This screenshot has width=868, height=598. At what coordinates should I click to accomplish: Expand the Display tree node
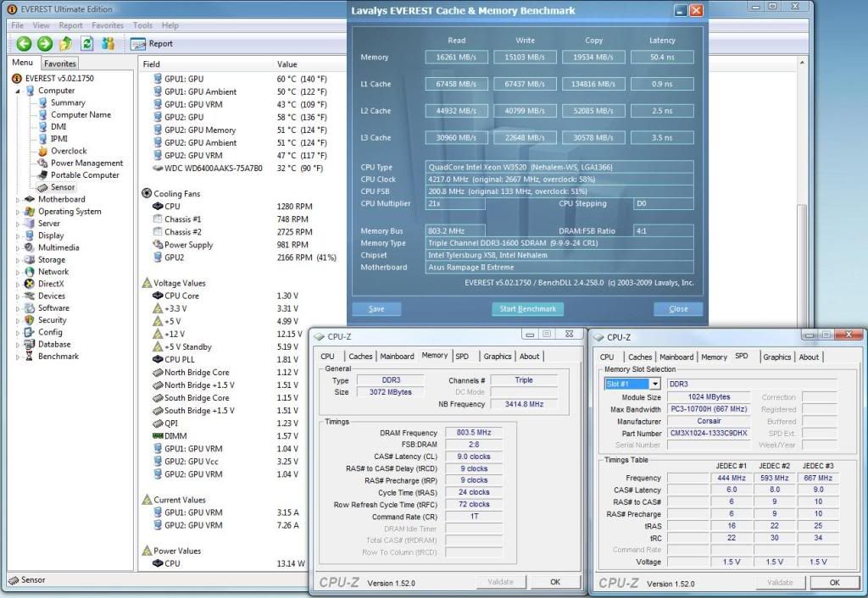(x=18, y=236)
